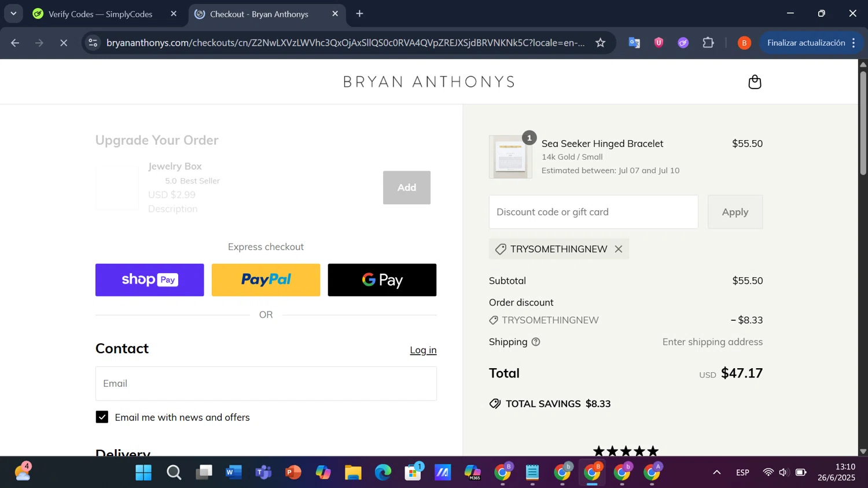
Task: Pay with Shop Pay
Action: point(149,280)
